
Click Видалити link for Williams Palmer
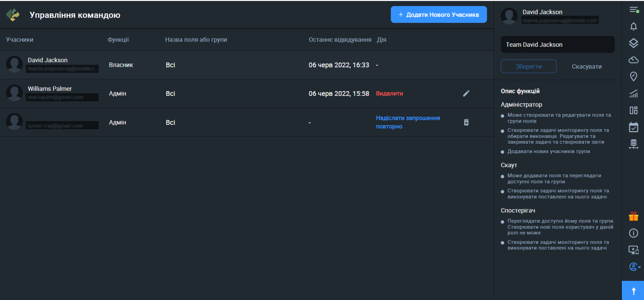point(389,94)
